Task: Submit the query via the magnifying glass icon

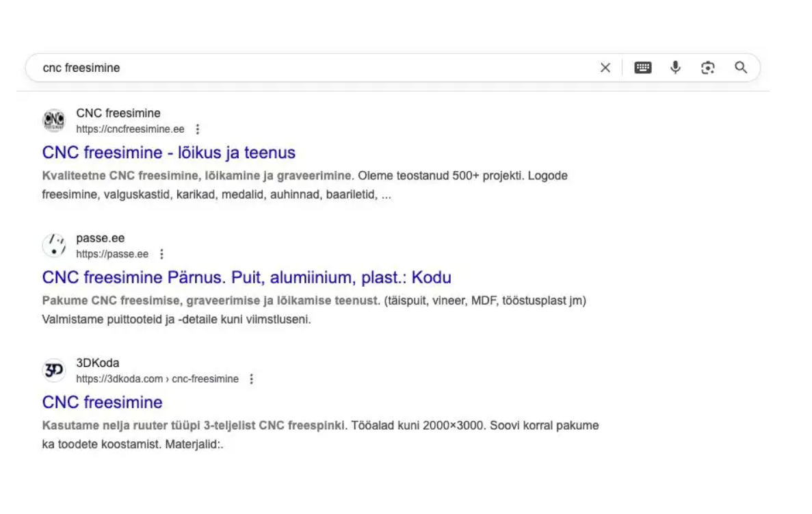Action: (x=741, y=67)
